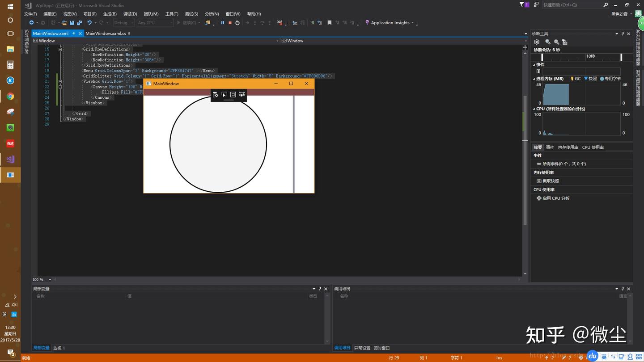Toggle display layout adorners in app toolbar
Image resolution: width=644 pixels, height=362 pixels.
pos(233,94)
